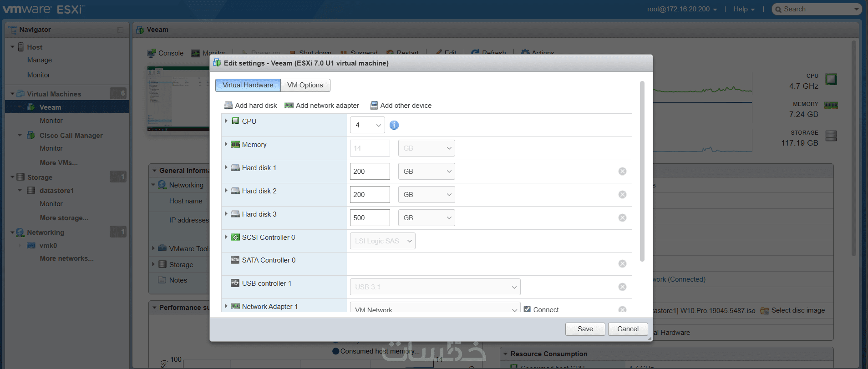
Task: Click the Cisco Call Manager VM icon
Action: coord(31,135)
